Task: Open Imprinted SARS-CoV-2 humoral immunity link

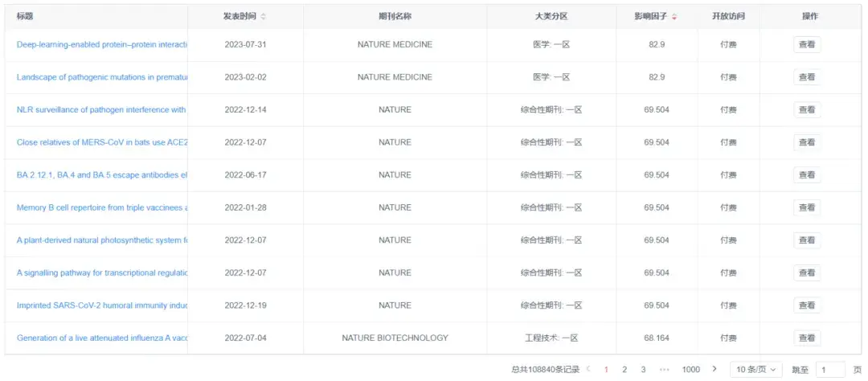Action: pyautogui.click(x=101, y=305)
